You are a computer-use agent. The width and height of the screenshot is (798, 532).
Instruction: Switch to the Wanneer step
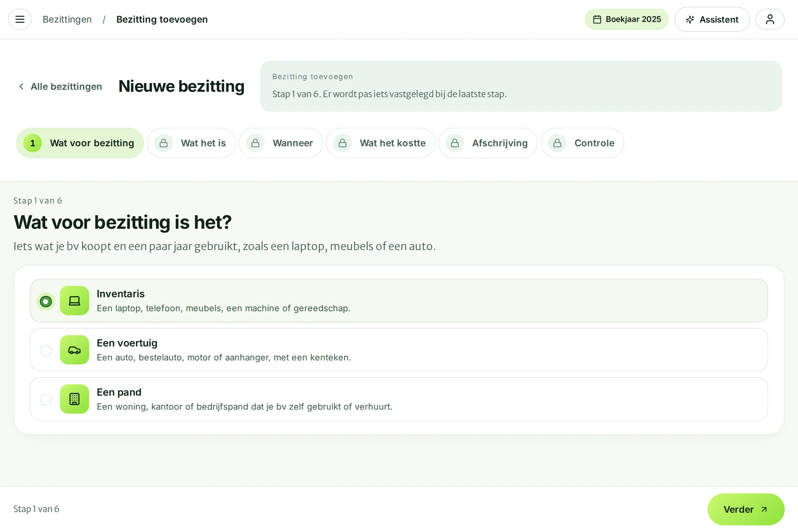(281, 143)
